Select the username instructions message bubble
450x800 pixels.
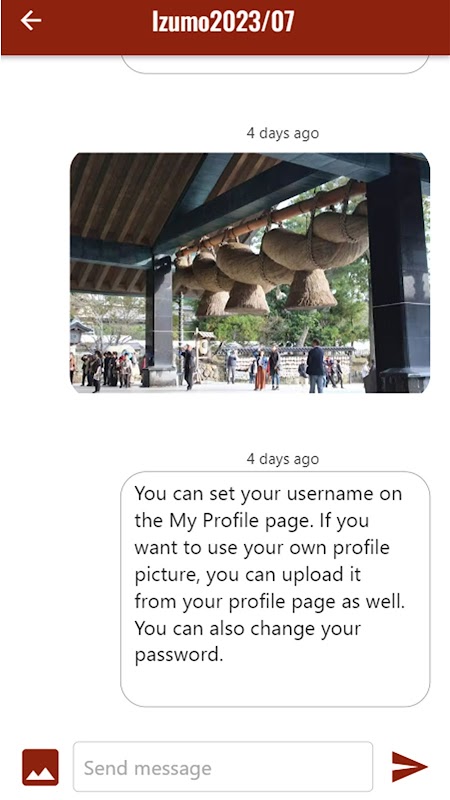(x=275, y=589)
